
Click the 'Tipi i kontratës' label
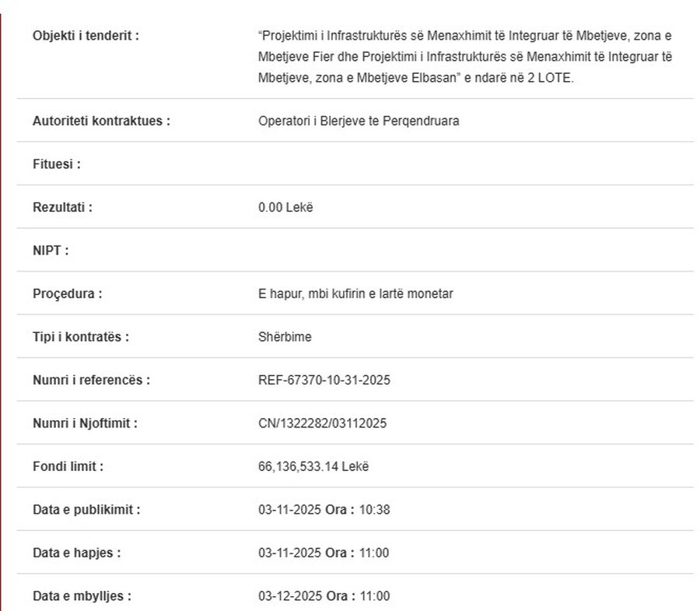tap(81, 337)
